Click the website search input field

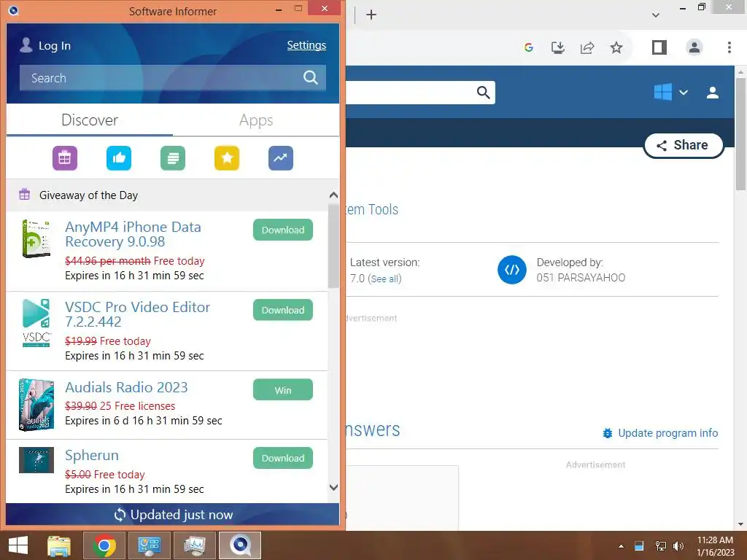click(411, 93)
